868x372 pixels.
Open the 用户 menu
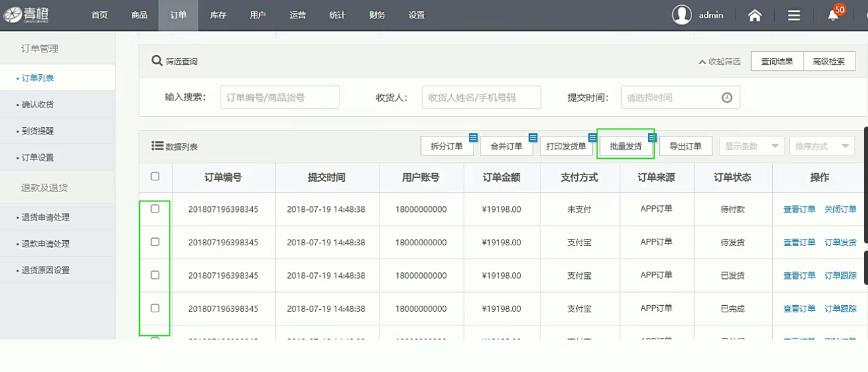[258, 15]
